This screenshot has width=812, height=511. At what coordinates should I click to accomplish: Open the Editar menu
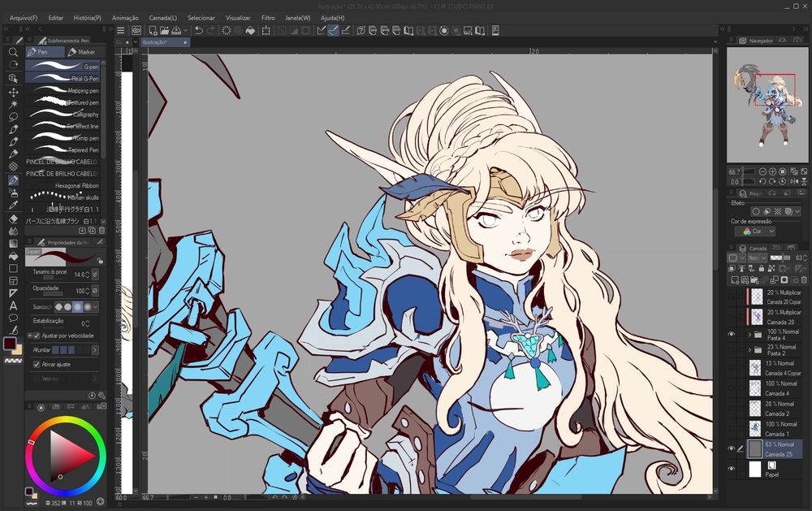pos(55,18)
